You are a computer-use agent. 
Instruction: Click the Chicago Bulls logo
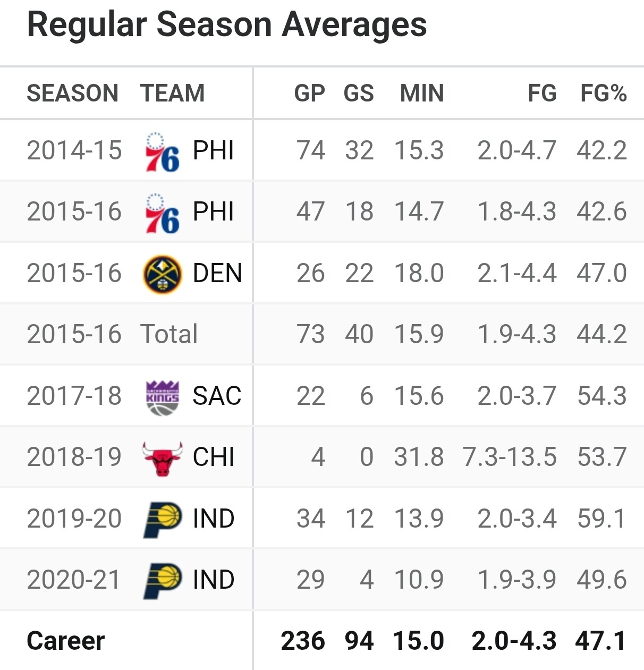click(163, 458)
